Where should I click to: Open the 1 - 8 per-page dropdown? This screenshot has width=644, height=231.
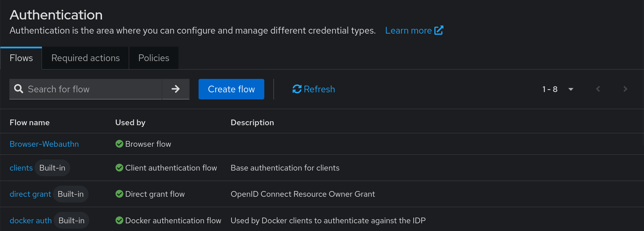point(558,89)
